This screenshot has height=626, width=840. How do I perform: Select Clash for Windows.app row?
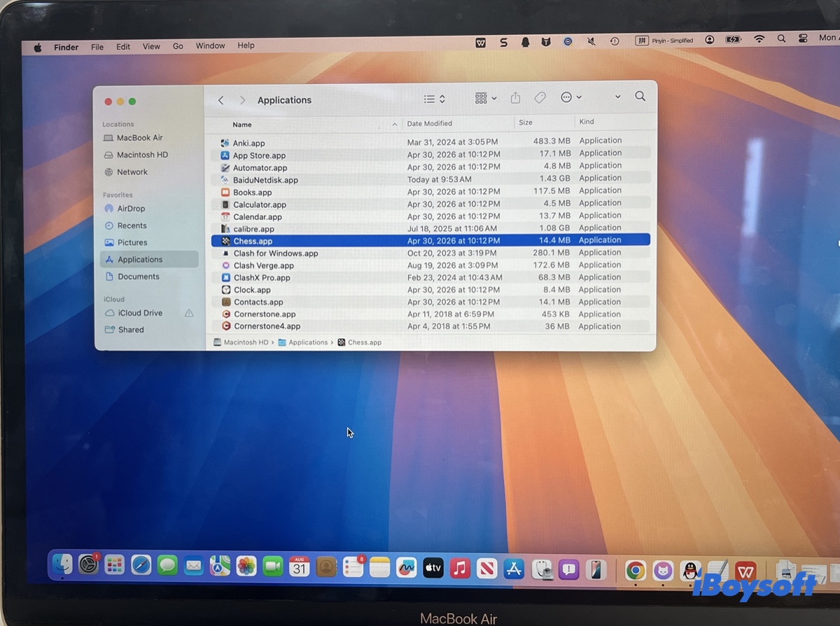tap(430, 253)
